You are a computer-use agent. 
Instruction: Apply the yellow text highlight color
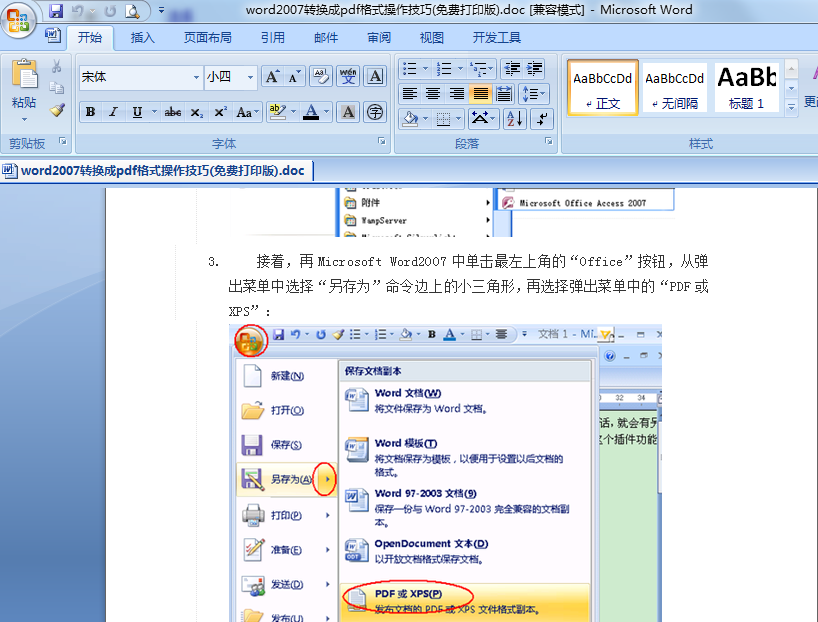click(x=277, y=112)
